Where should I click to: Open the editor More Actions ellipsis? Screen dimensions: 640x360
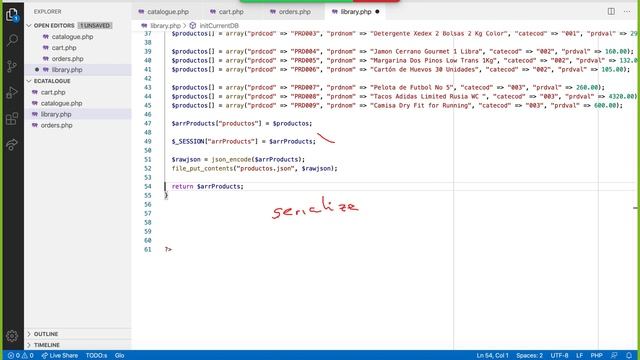click(627, 11)
